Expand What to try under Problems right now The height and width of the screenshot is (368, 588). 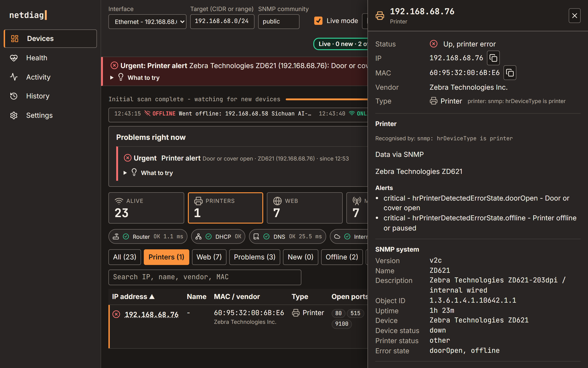[x=148, y=173]
